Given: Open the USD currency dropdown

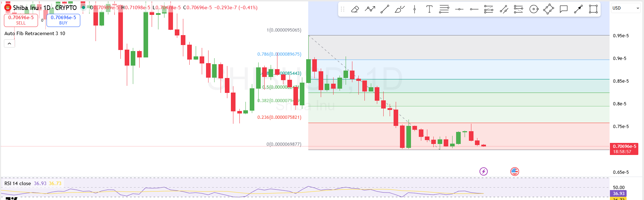Looking at the screenshot, I should (626, 8).
